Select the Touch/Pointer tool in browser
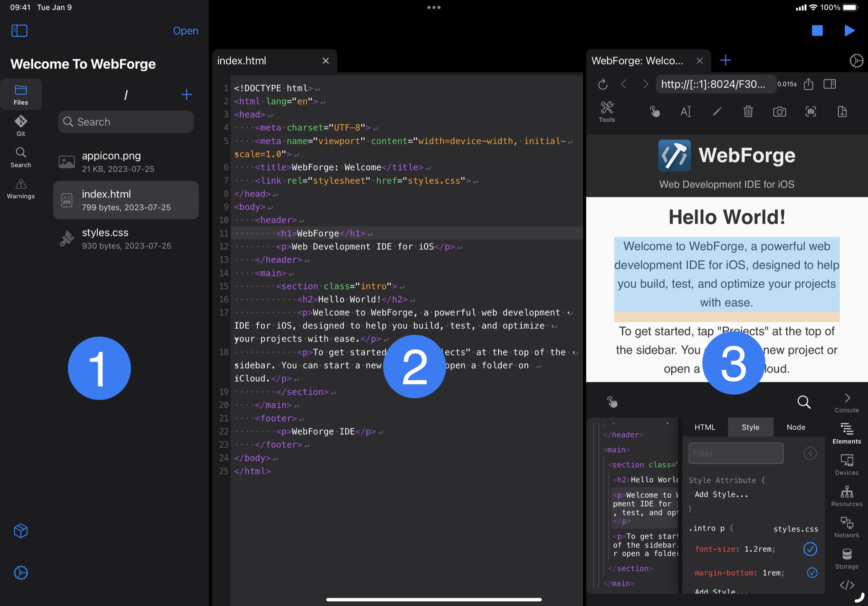 click(655, 111)
